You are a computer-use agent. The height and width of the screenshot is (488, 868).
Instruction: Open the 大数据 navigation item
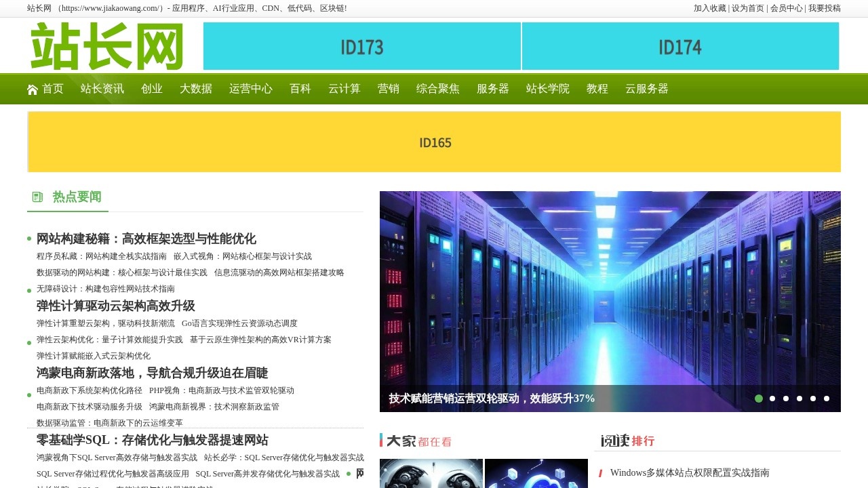(x=196, y=89)
